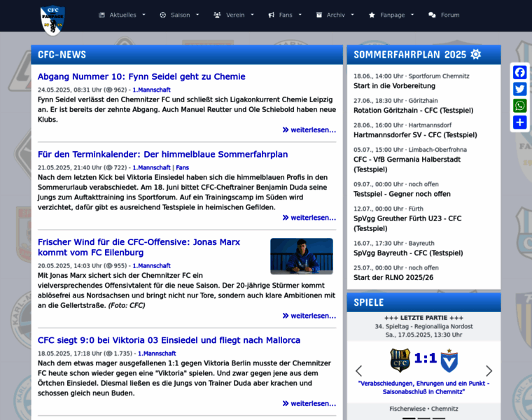Click SpVgg Greuther Fürth U23 entry

point(407,223)
